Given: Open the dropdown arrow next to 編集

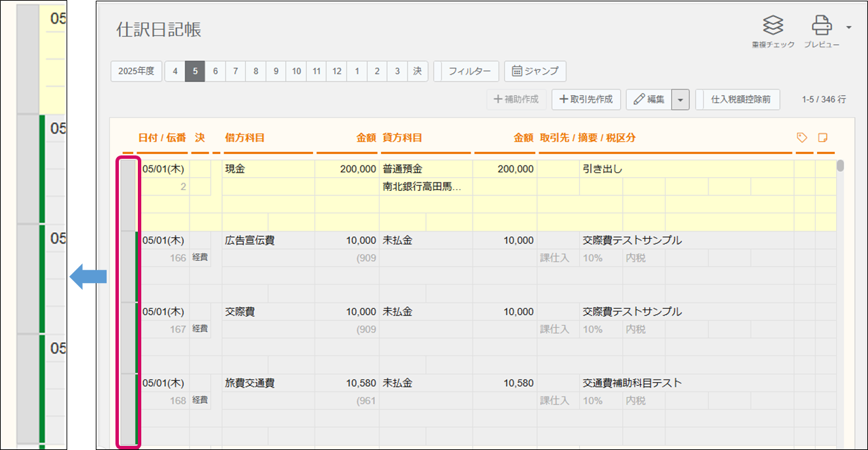Looking at the screenshot, I should click(681, 100).
